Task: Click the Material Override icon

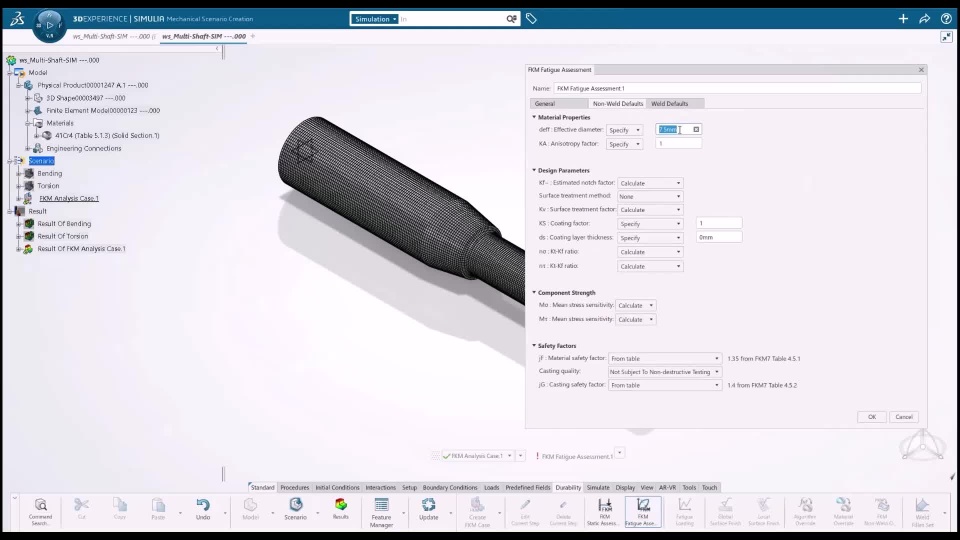Action: [844, 505]
